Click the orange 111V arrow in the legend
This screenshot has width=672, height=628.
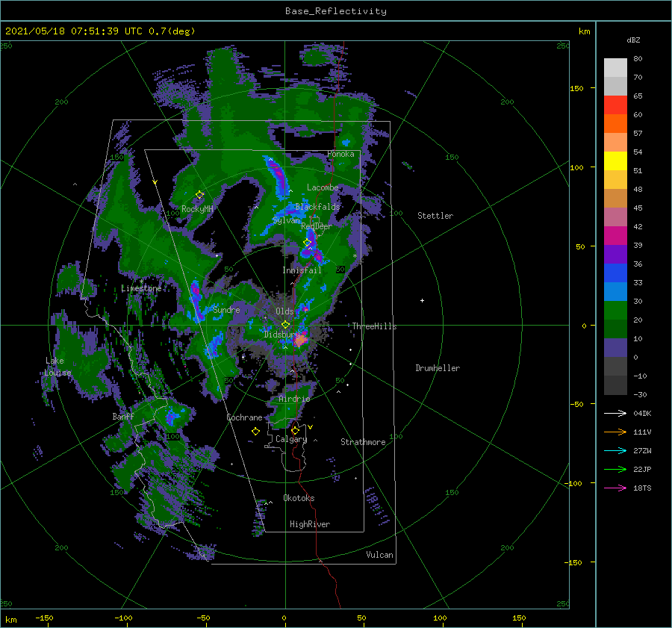pyautogui.click(x=615, y=432)
